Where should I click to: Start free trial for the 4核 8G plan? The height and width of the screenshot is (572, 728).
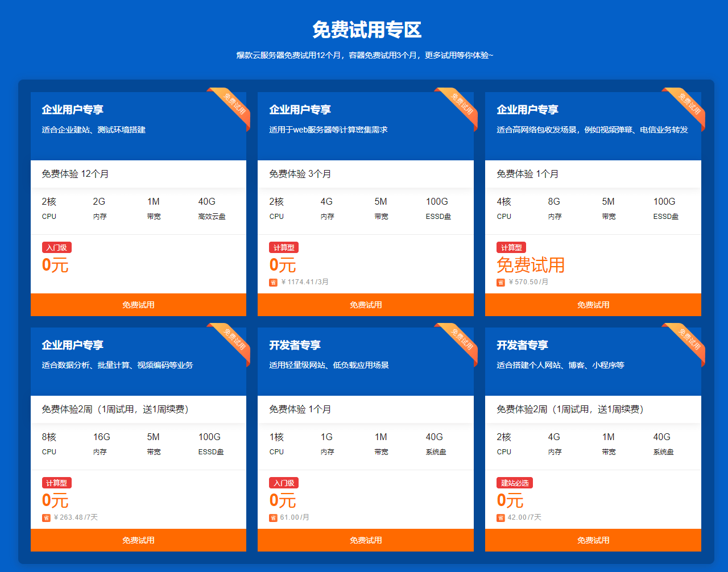point(593,305)
